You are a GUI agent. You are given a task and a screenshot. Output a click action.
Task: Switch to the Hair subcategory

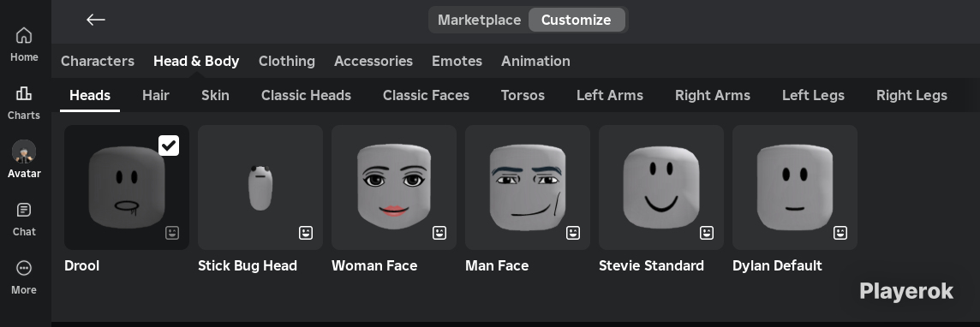[x=156, y=96]
